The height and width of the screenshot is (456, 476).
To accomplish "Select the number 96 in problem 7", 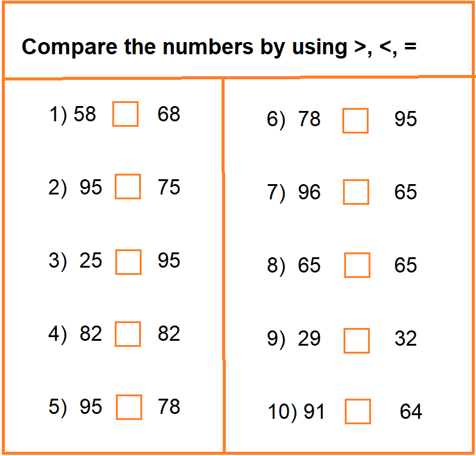I will click(309, 193).
